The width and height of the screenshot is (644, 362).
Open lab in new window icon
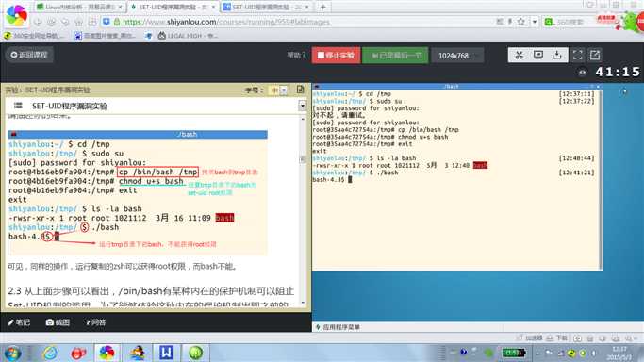point(595,55)
